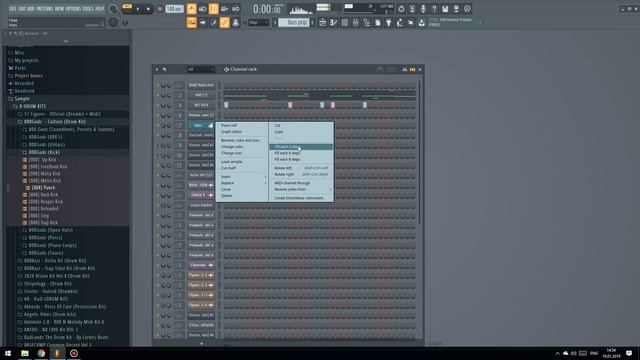Expand the Insert submenu

(242, 177)
